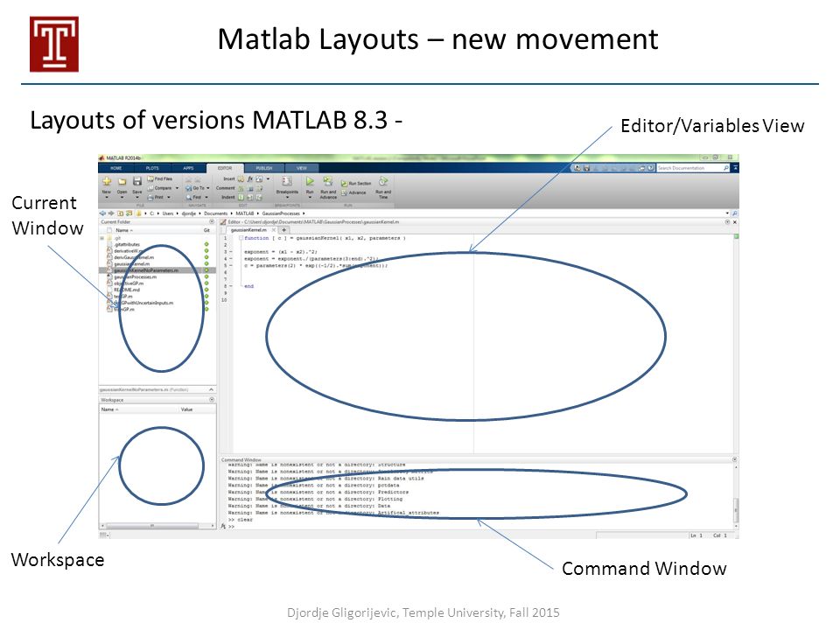This screenshot has width=840, height=630.
Task: Click the folder path search icon
Action: (734, 213)
